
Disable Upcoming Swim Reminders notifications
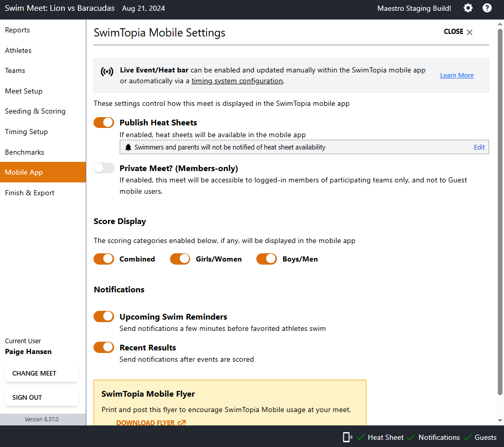[x=104, y=316]
